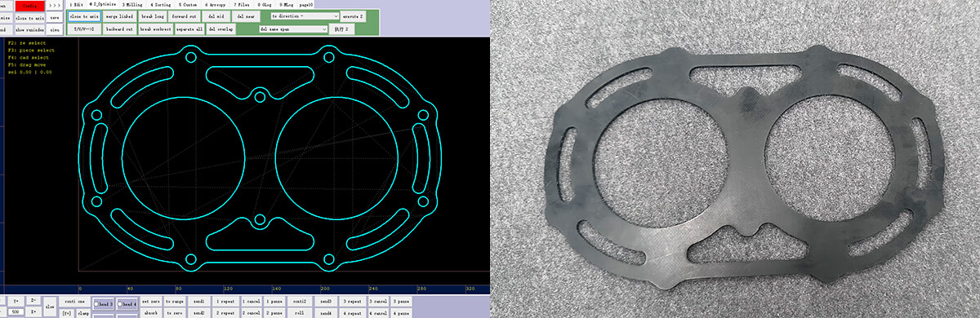
Task: Click the break workrect button
Action: pyautogui.click(x=155, y=29)
